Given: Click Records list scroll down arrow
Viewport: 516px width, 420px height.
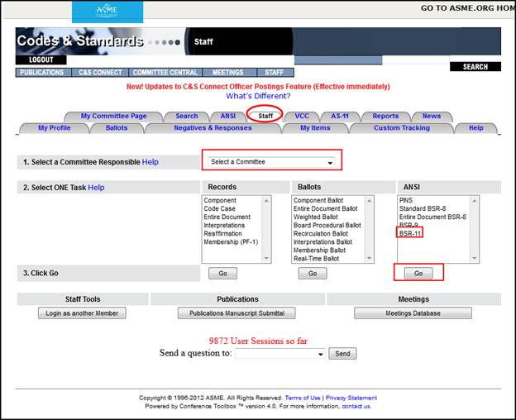Looking at the screenshot, I should pos(266,258).
